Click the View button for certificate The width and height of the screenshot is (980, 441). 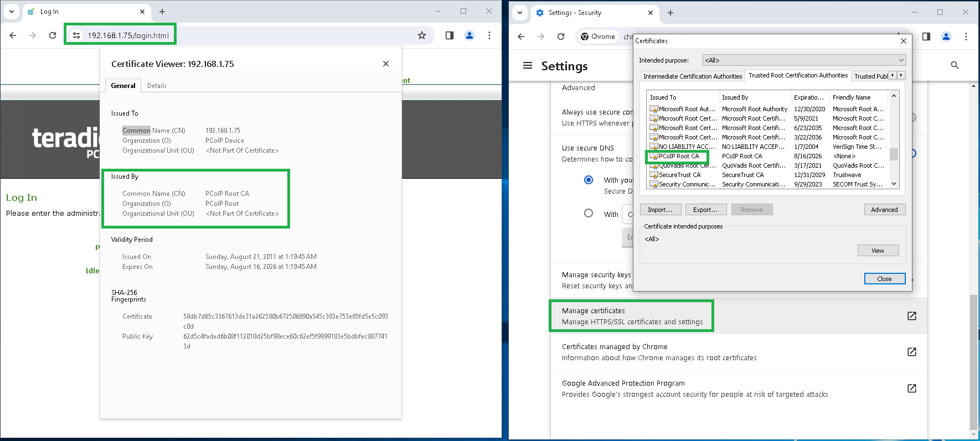[878, 251]
